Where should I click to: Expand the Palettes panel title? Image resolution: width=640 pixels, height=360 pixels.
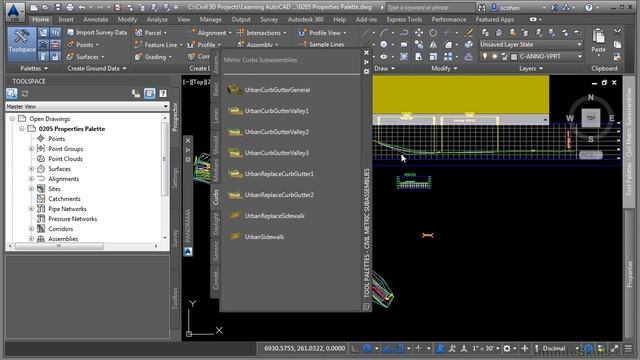[34, 69]
